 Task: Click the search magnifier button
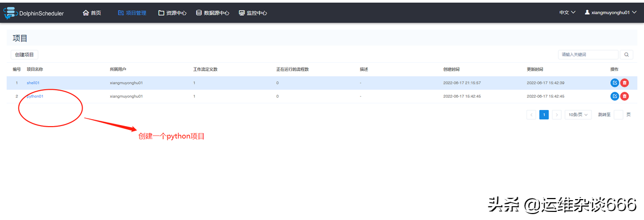pos(626,54)
